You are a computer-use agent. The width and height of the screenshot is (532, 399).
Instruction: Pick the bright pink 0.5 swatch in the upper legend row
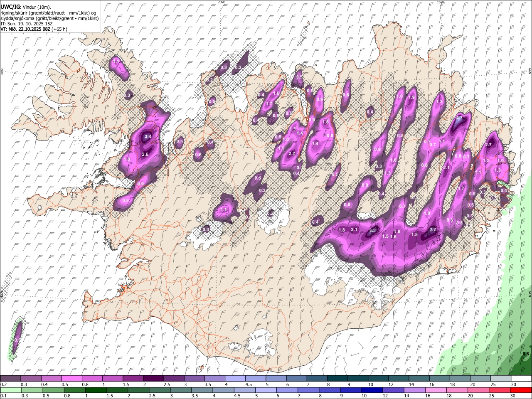[x=71, y=379]
